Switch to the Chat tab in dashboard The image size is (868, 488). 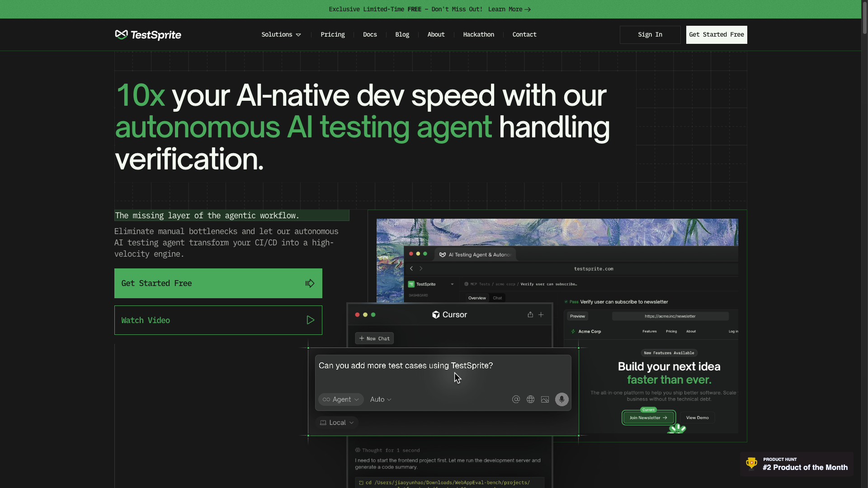pos(497,298)
